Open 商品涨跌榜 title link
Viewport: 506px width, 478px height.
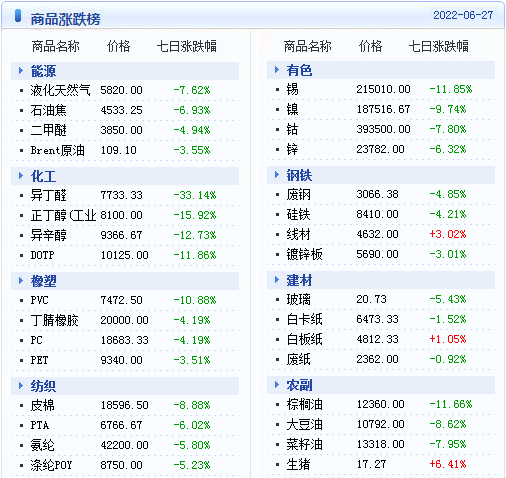[x=66, y=19]
